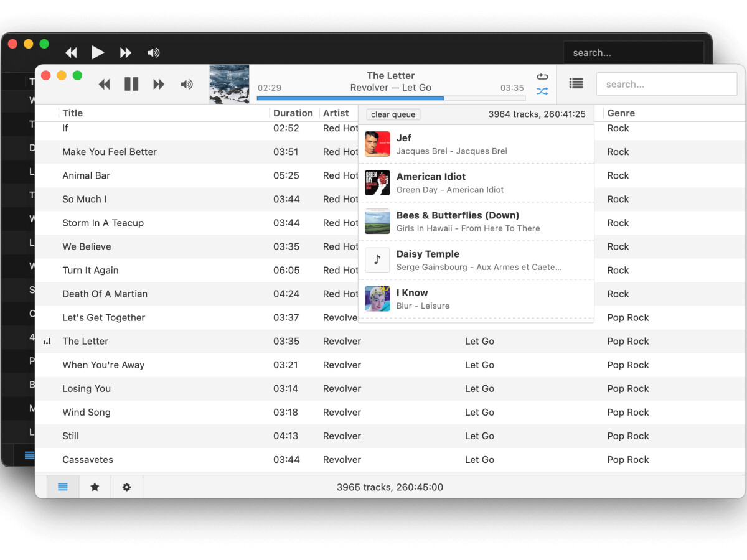
Task: Click the light window's search field
Action: (x=667, y=84)
